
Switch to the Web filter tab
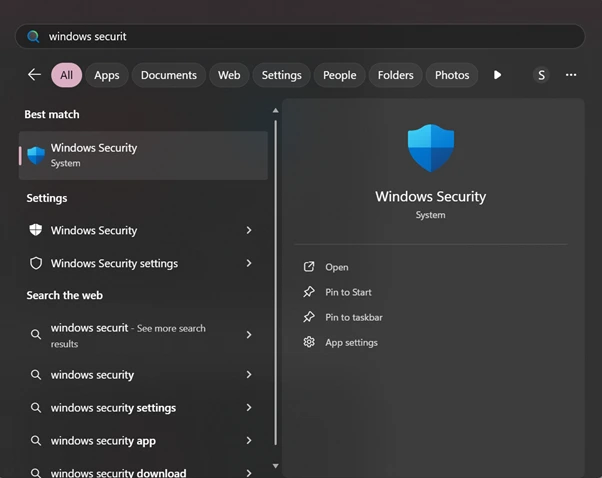(x=229, y=75)
